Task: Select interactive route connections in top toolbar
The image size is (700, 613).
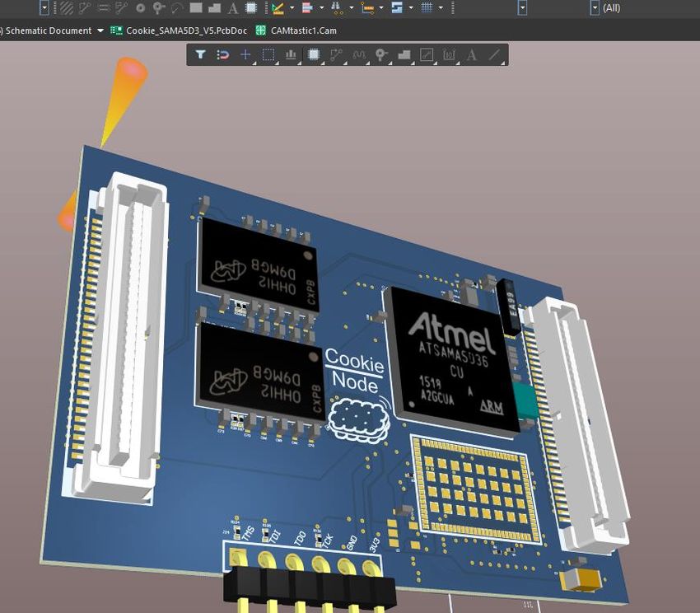Action: [x=84, y=7]
